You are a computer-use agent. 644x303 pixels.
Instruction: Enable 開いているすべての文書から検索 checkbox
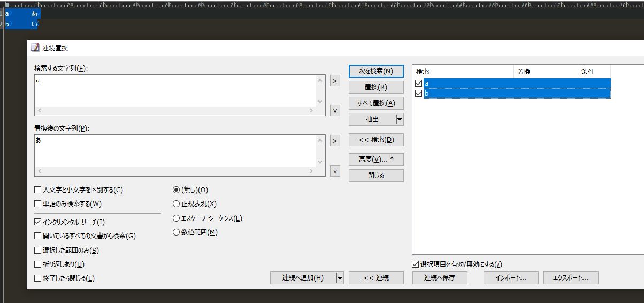(x=37, y=236)
